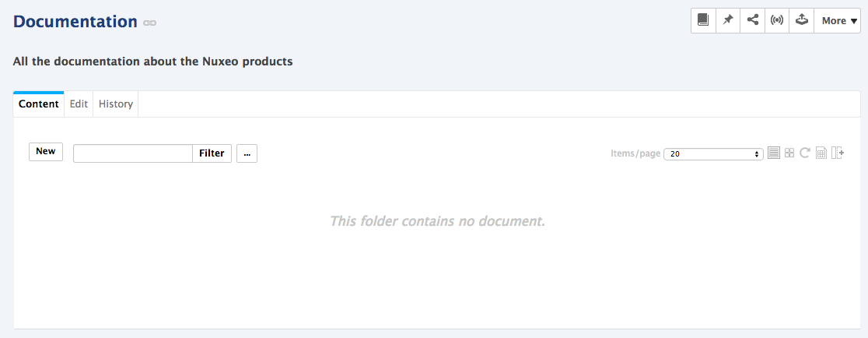Open the Items/page selector showing 20

click(713, 154)
